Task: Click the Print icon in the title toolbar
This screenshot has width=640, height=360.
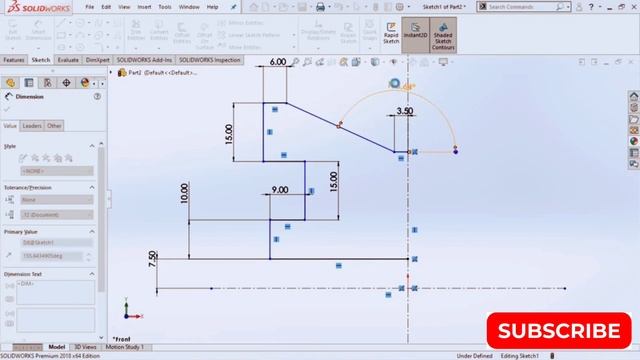Action: pos(320,7)
